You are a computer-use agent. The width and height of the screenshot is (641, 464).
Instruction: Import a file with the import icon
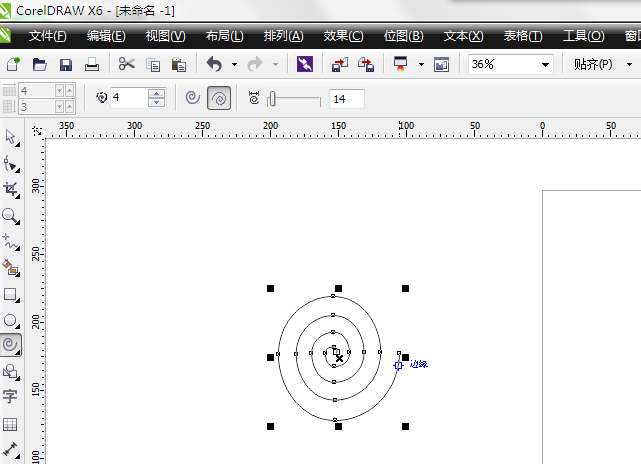pos(340,64)
